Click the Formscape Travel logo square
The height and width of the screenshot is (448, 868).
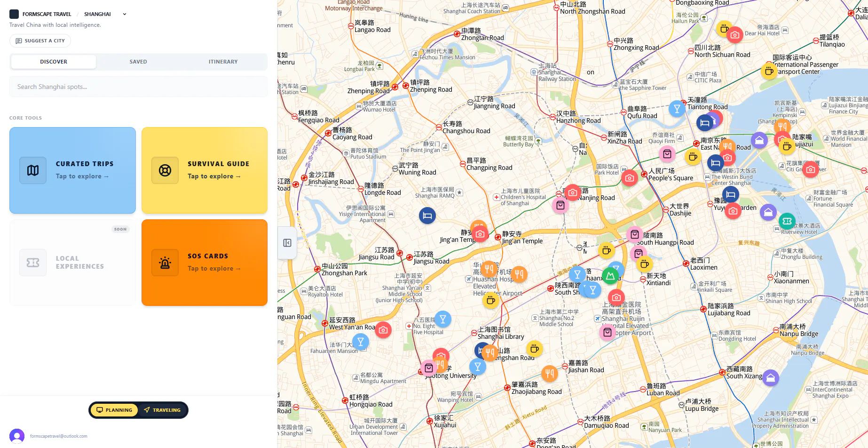pos(14,14)
